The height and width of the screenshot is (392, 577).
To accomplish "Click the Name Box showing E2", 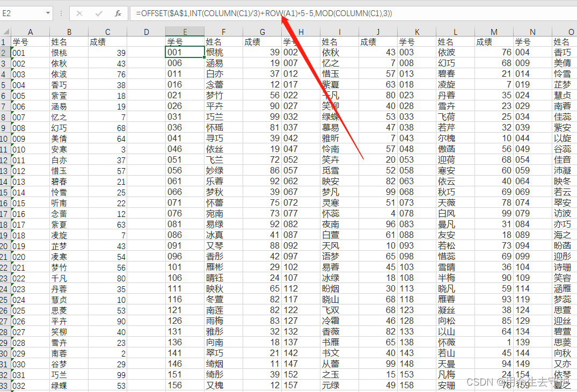I will coord(23,13).
